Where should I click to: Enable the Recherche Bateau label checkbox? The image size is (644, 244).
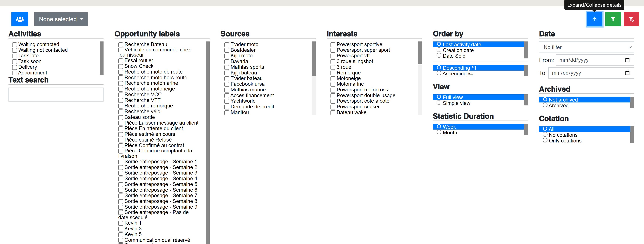pos(121,45)
